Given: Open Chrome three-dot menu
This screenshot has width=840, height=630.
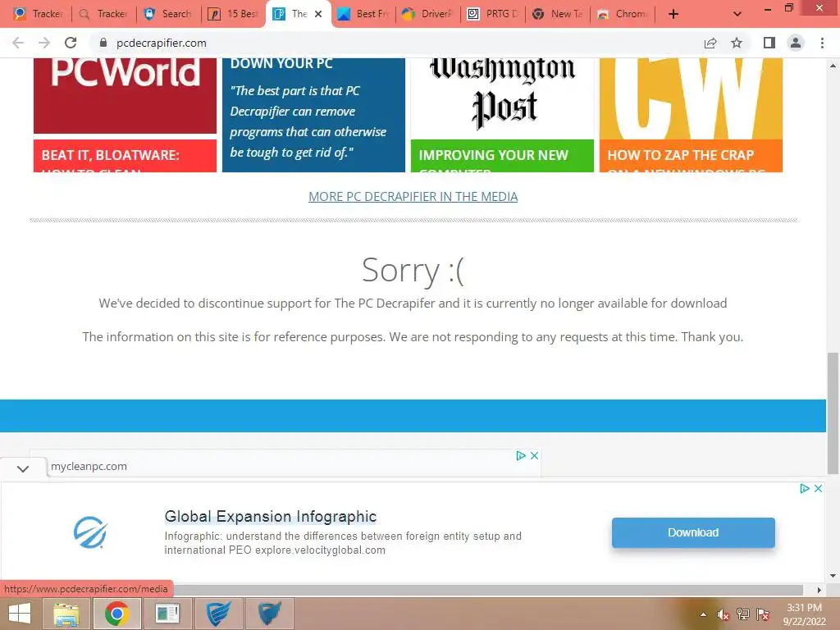Looking at the screenshot, I should [822, 43].
